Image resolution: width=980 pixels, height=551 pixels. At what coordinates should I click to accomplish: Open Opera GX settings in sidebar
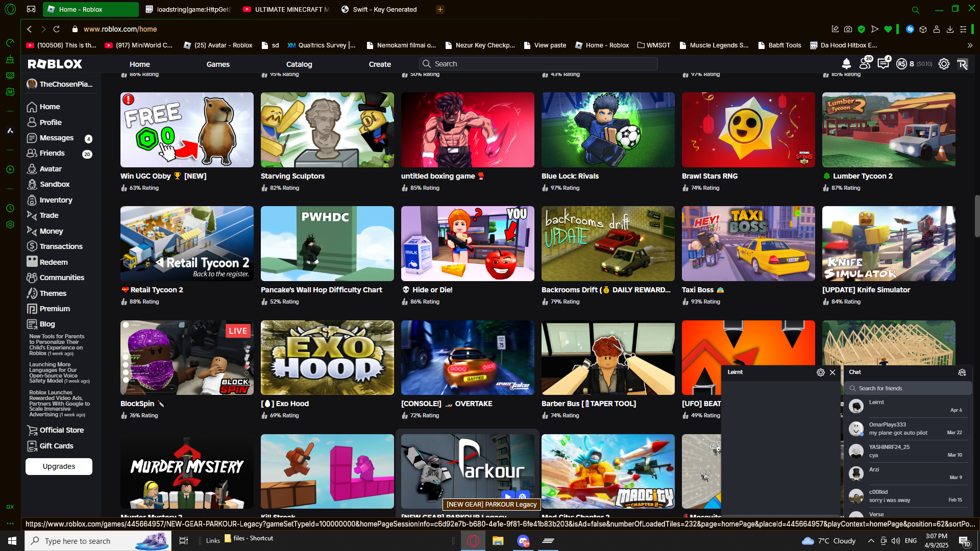click(x=10, y=224)
